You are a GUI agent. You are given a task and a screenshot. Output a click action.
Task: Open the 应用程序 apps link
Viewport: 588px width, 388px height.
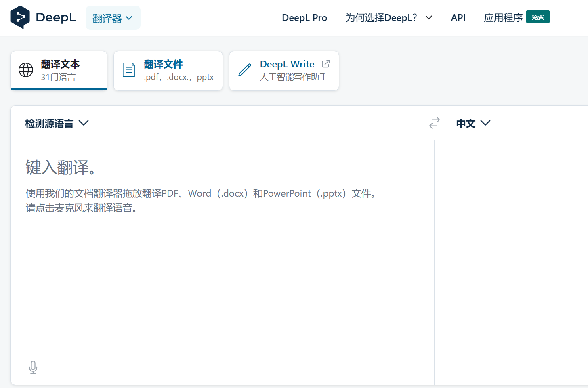[503, 18]
